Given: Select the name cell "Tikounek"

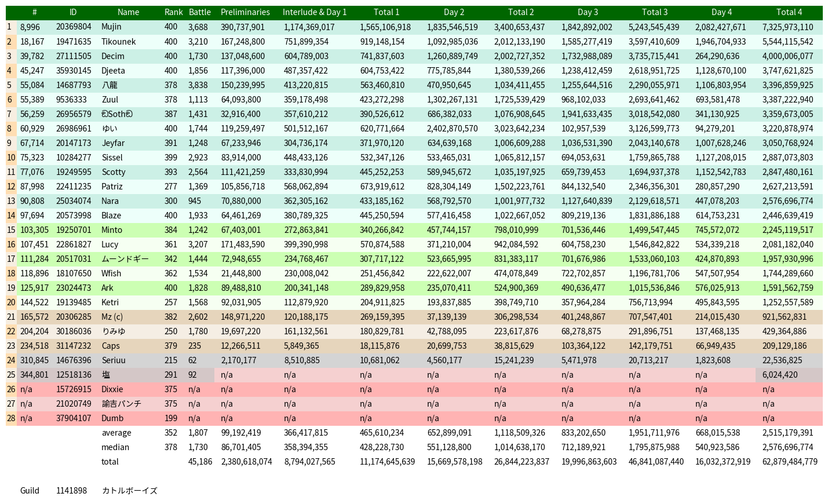Looking at the screenshot, I should 119,42.
